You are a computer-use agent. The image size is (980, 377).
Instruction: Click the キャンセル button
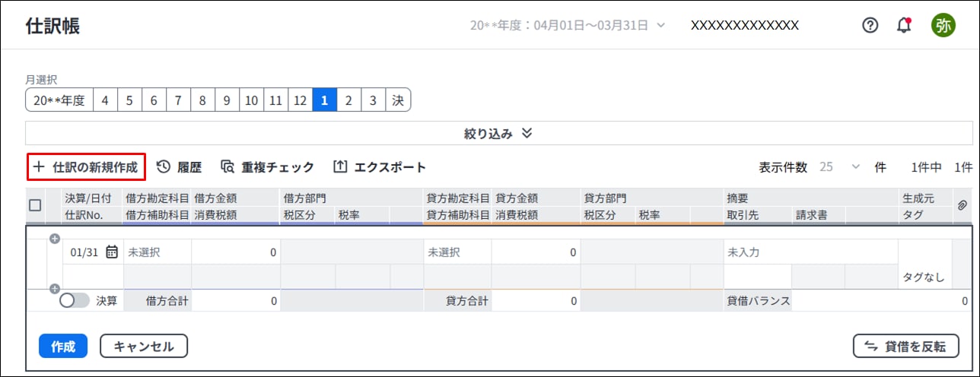(x=144, y=347)
